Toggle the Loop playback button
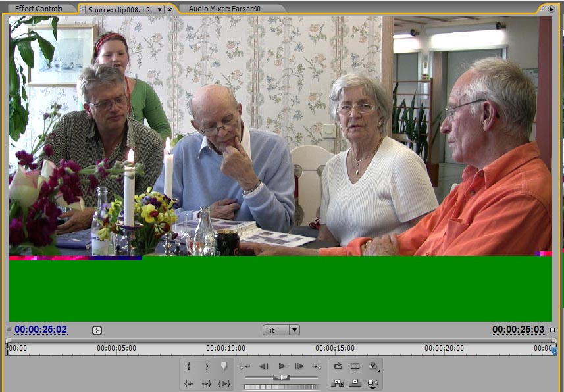This screenshot has width=564, height=392. click(338, 366)
